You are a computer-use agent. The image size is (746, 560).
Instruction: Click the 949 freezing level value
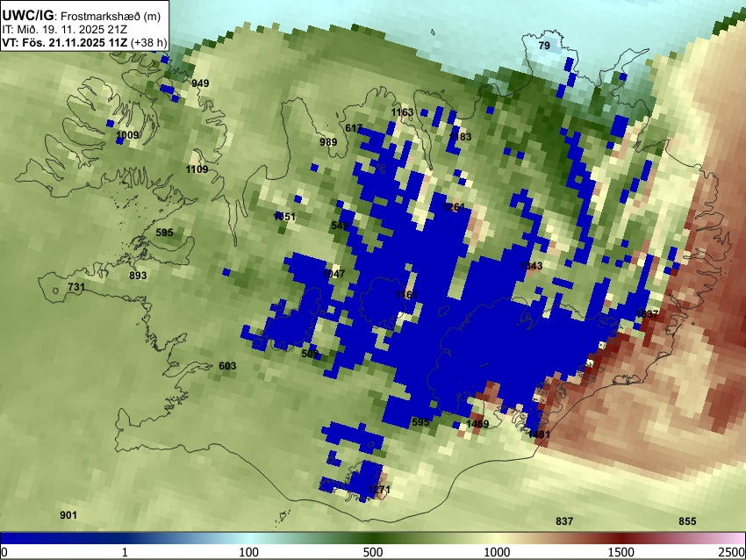(200, 83)
